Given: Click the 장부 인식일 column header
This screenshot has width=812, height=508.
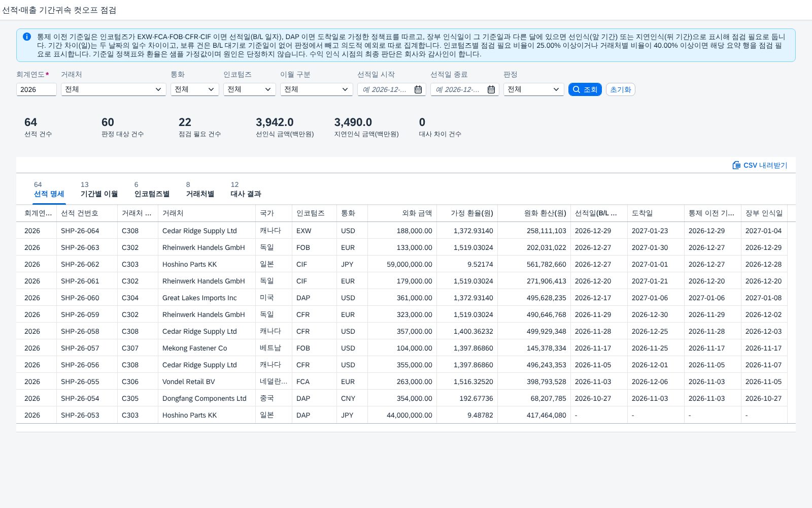Looking at the screenshot, I should click(764, 213).
